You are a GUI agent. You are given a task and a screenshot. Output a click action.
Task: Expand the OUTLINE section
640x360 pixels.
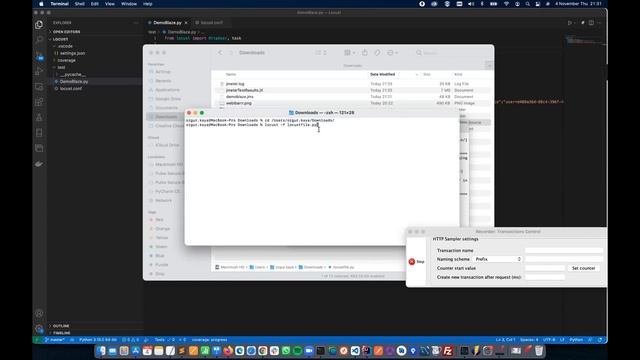click(x=61, y=326)
